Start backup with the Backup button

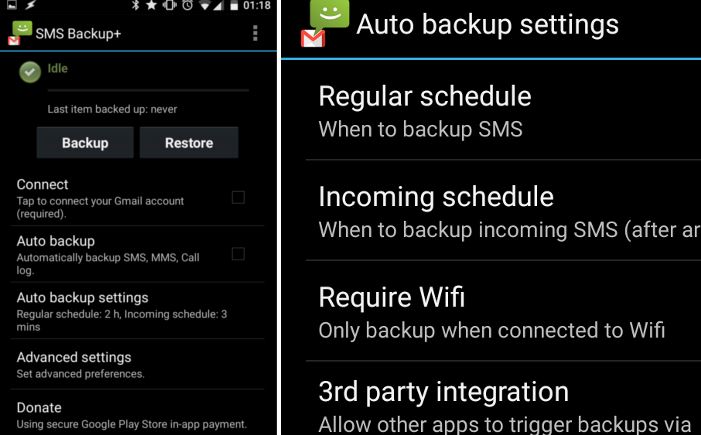85,143
